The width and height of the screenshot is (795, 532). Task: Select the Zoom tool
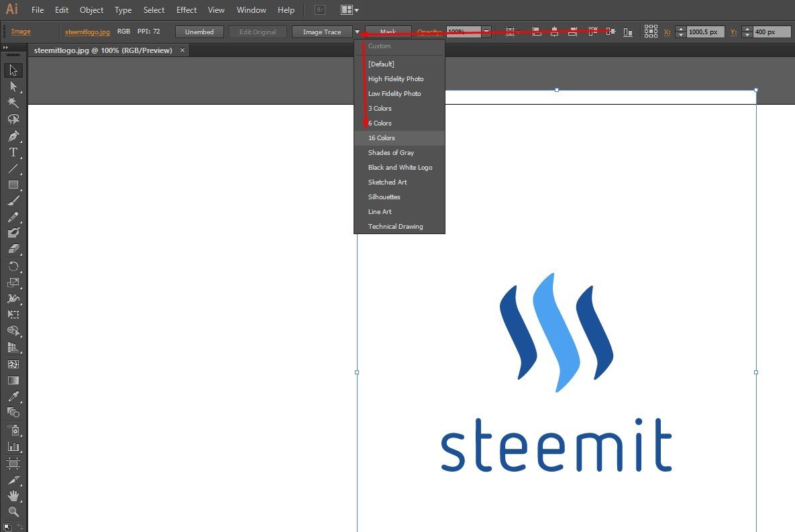tap(13, 513)
